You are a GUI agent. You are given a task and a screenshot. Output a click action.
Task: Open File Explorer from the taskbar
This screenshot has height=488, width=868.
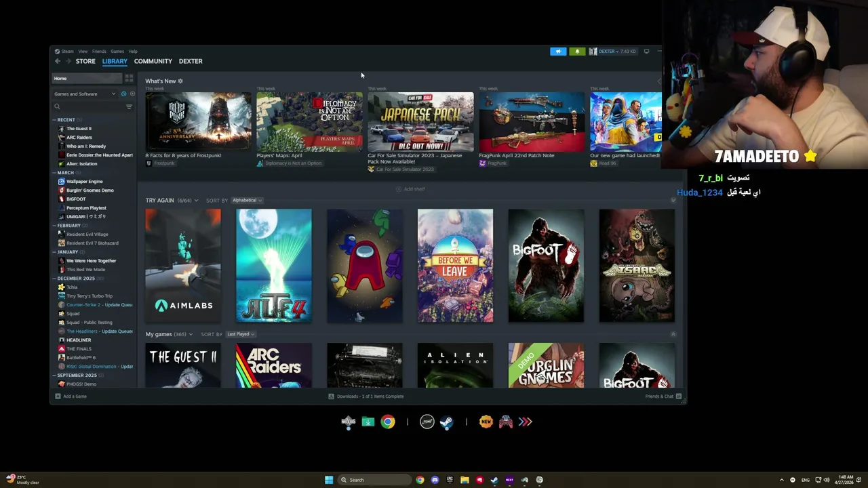tap(465, 480)
